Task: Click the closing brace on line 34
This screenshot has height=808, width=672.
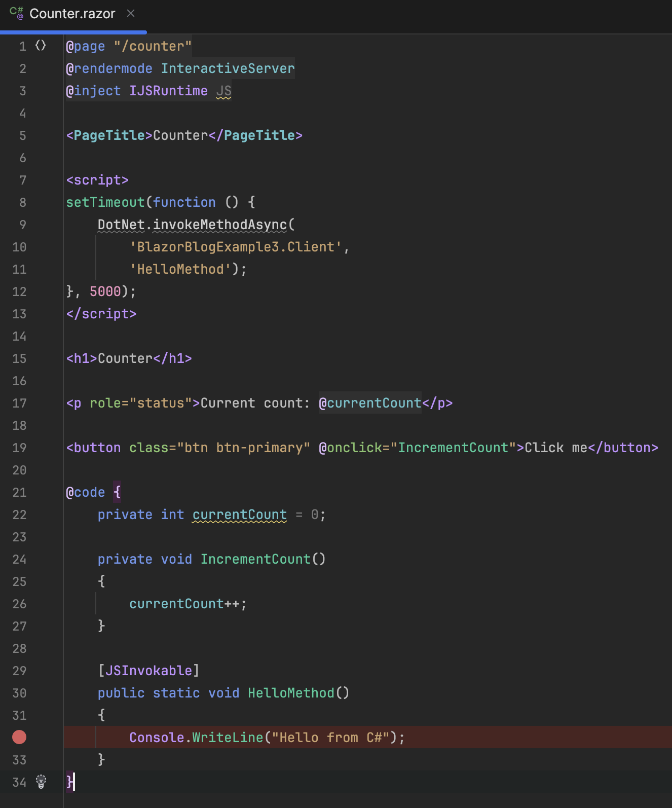Action: 70,782
